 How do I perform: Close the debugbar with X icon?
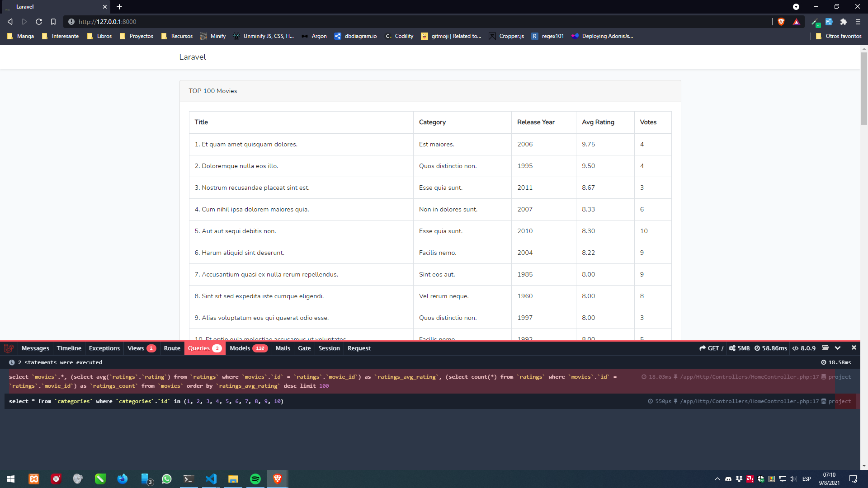(x=854, y=348)
